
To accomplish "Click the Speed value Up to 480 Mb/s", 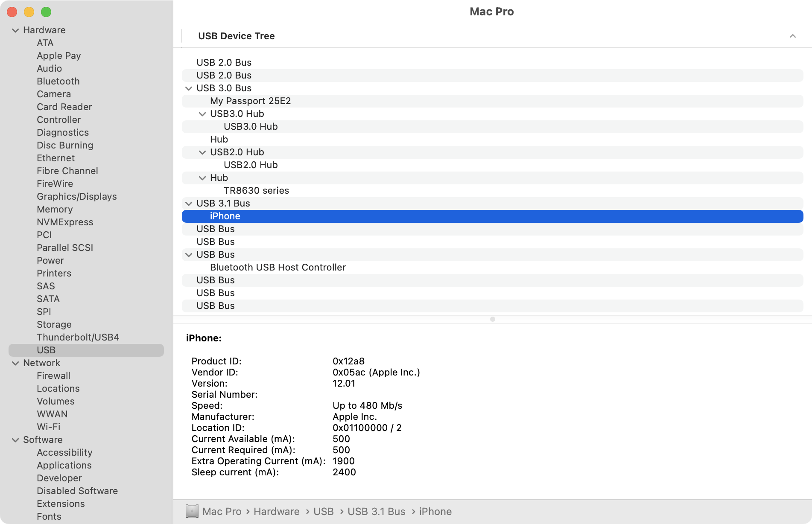I will [x=368, y=406].
